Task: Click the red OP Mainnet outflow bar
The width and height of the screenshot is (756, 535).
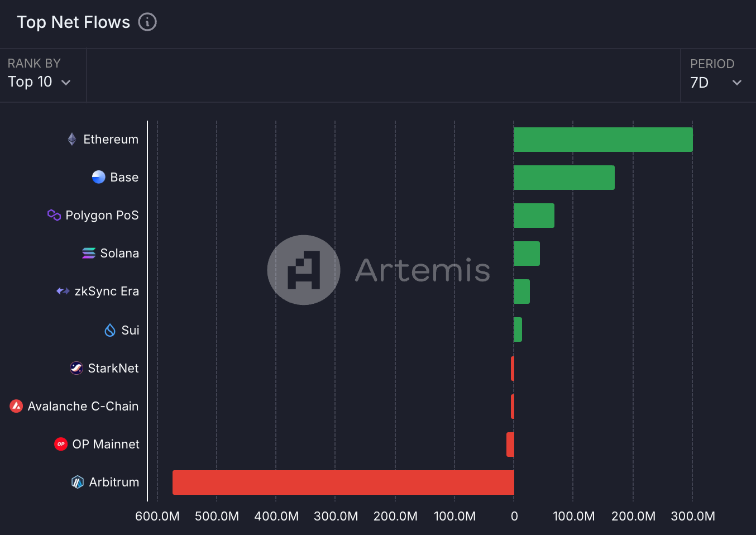Action: [510, 445]
